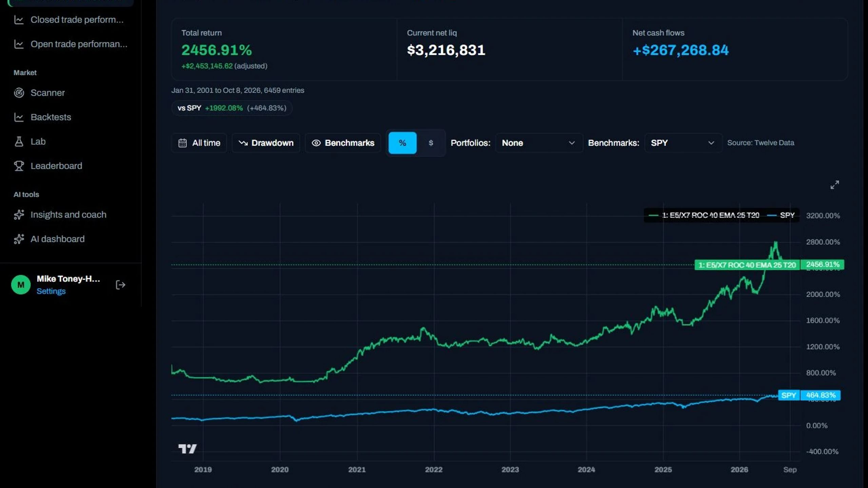Click the vs SPY comparison badge

(x=232, y=108)
